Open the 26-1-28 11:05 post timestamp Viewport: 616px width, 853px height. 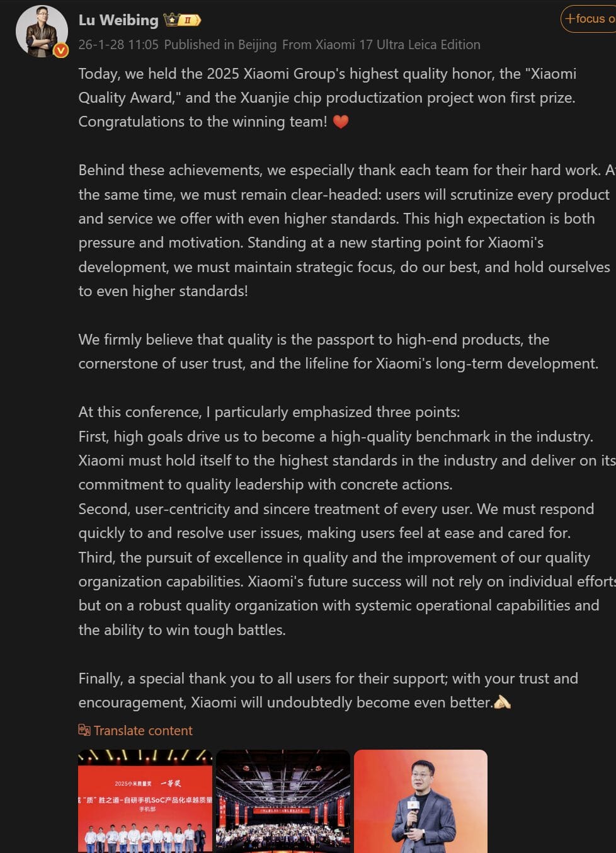[x=118, y=45]
